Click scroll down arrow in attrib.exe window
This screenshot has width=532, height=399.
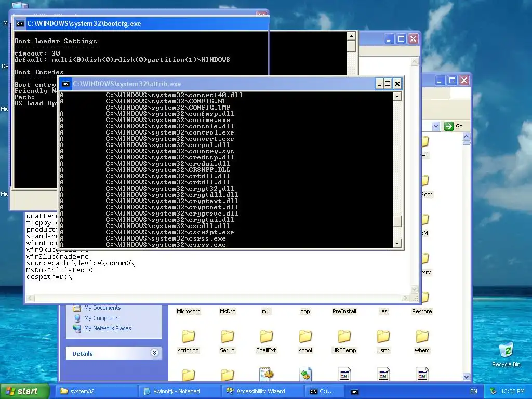click(x=397, y=243)
